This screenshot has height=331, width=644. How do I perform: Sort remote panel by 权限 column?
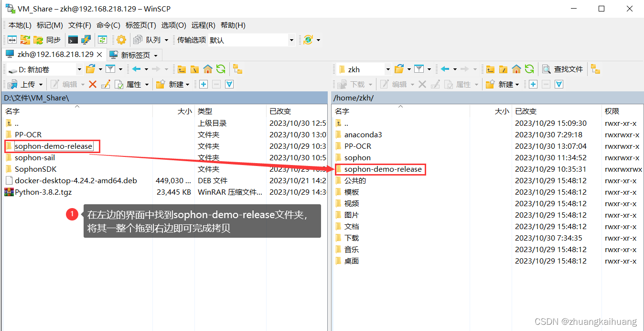click(623, 111)
